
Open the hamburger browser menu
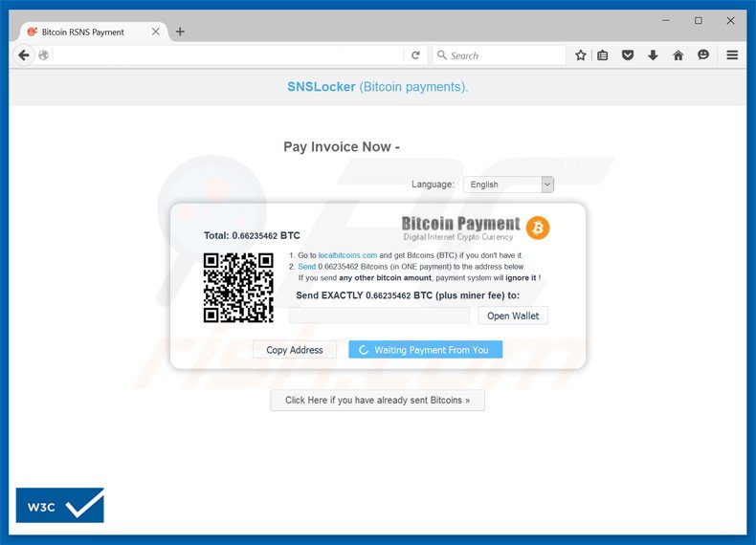(x=732, y=55)
